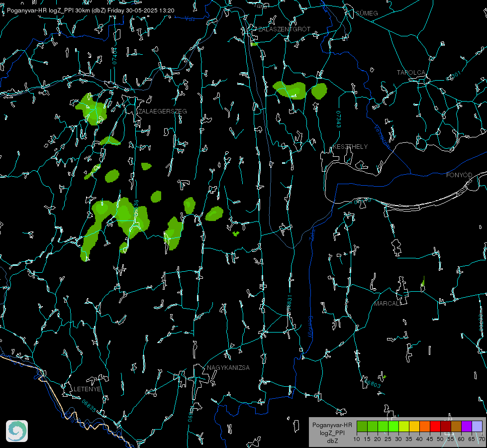Image resolution: width=487 pixels, height=448 pixels.
Task: Click the ZALAEGERSZEG city label
Action: 163,112
